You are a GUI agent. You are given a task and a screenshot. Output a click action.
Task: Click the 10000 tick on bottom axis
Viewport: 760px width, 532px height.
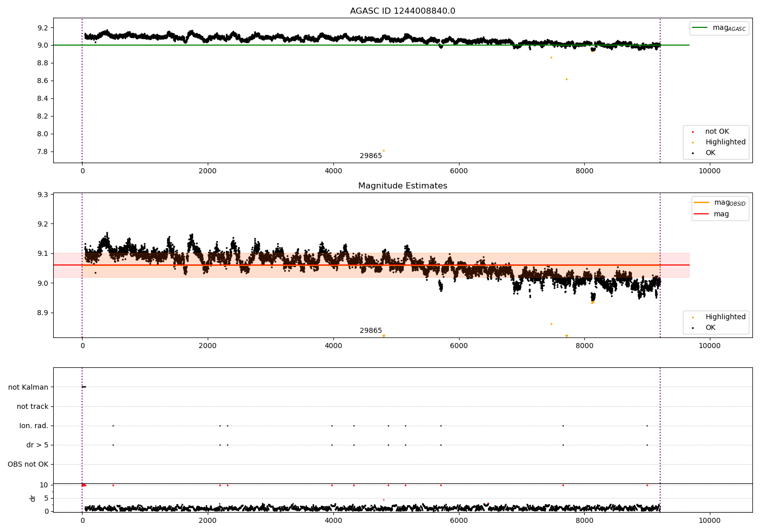coord(709,520)
